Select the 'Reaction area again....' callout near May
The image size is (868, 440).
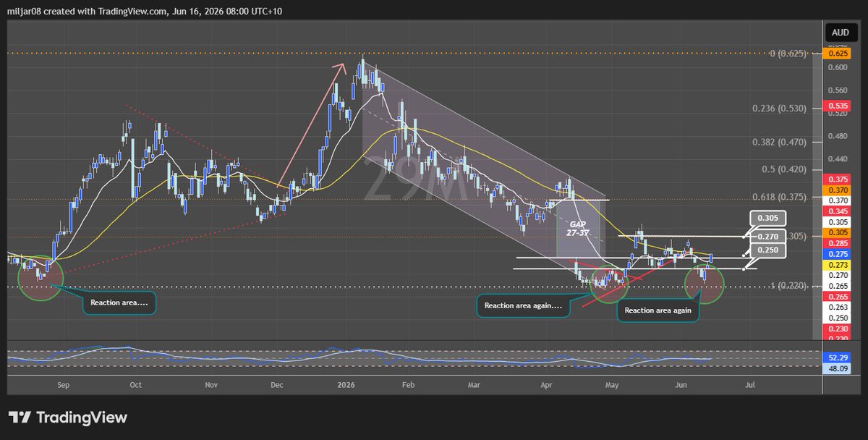click(x=523, y=306)
